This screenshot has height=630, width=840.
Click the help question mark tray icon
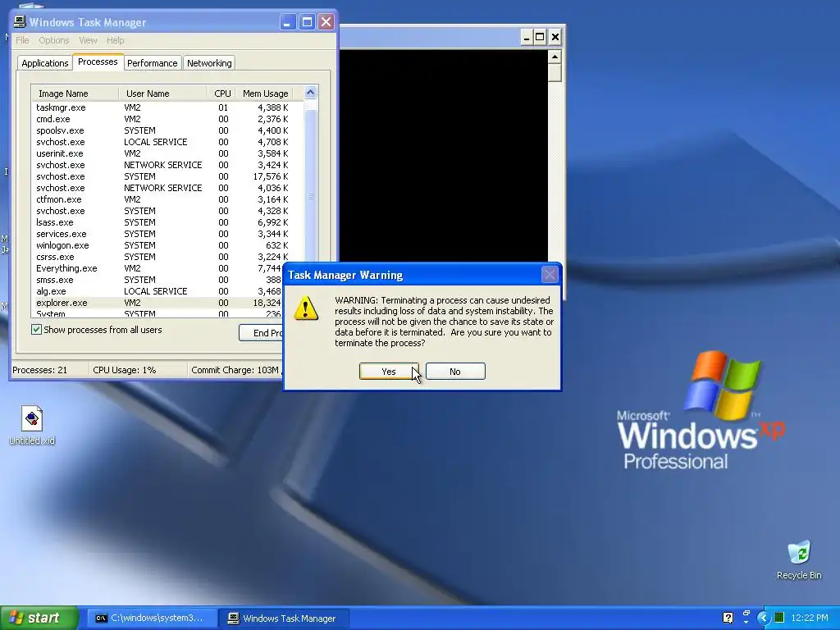[x=728, y=618]
